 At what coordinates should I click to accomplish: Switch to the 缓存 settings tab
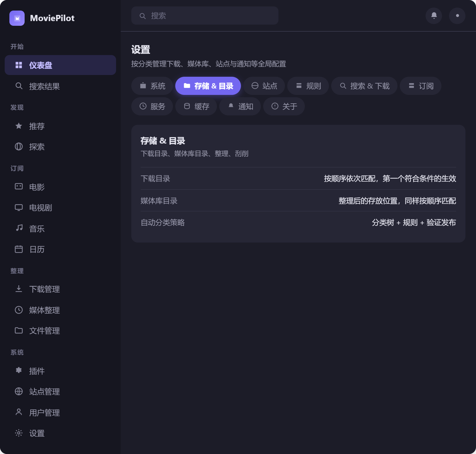[196, 106]
